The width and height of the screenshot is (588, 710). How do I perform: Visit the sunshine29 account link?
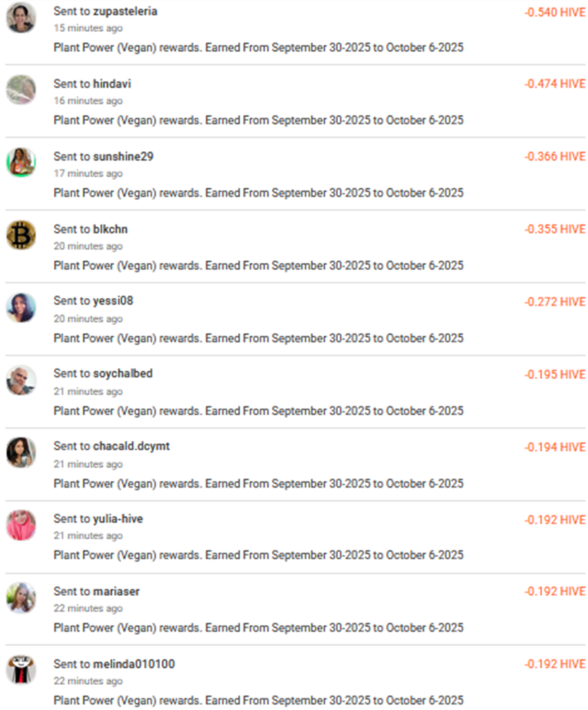[x=123, y=157]
